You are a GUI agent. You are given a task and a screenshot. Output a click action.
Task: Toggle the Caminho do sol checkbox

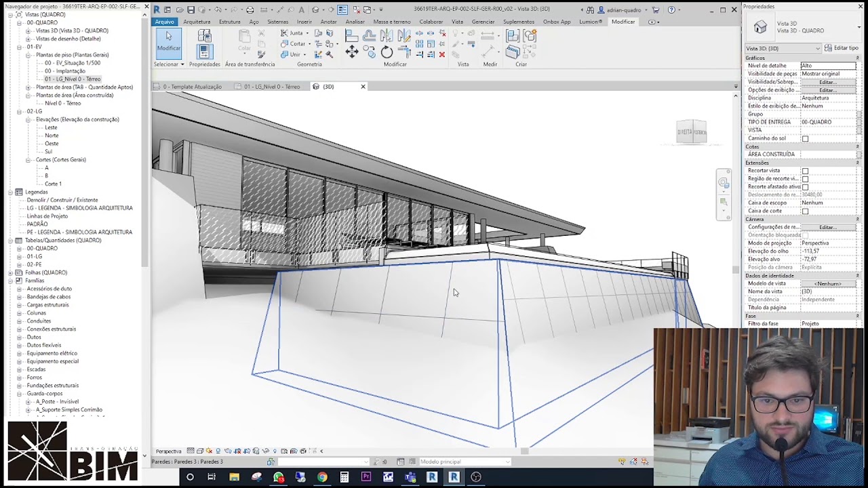(805, 138)
